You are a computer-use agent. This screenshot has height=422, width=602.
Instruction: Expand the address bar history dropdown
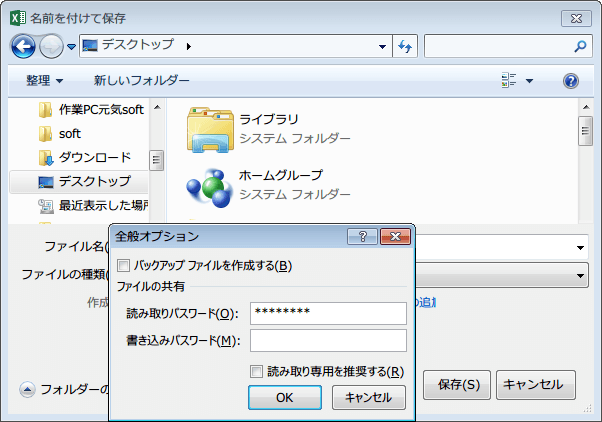point(382,47)
